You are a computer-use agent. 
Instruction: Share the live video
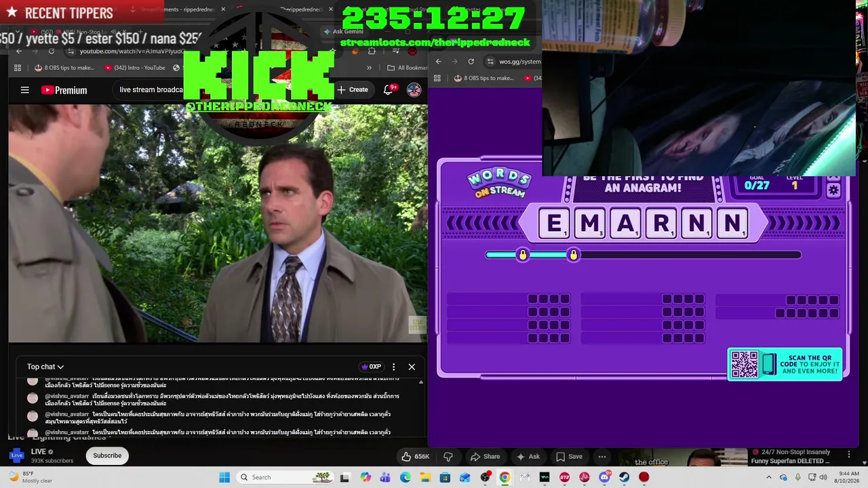click(x=485, y=456)
